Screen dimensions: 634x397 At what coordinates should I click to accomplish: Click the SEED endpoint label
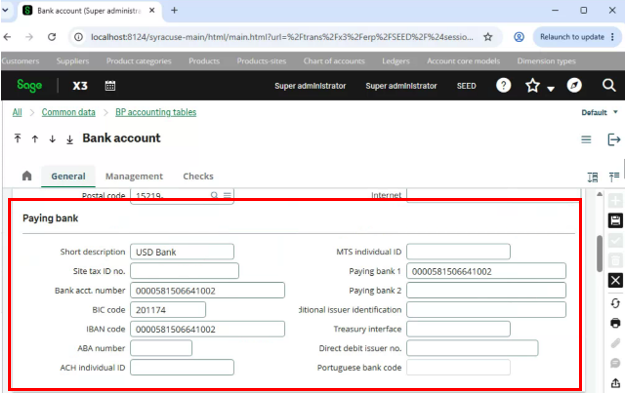pyautogui.click(x=466, y=86)
